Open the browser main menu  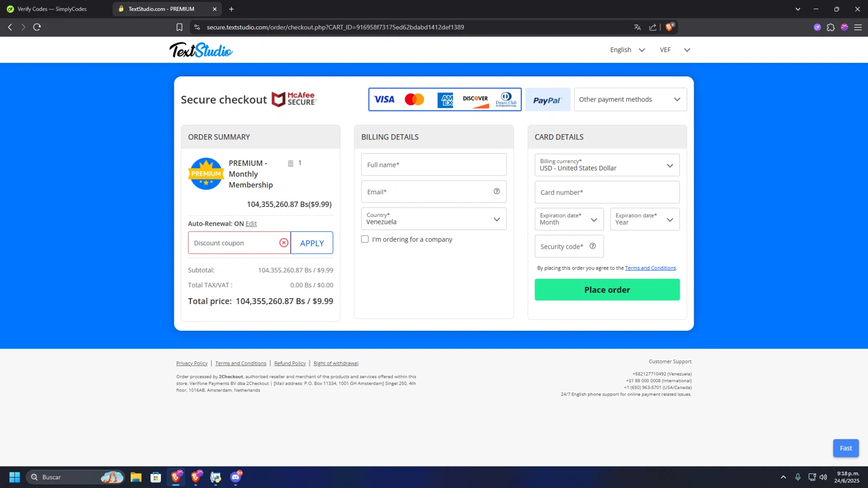coord(858,27)
